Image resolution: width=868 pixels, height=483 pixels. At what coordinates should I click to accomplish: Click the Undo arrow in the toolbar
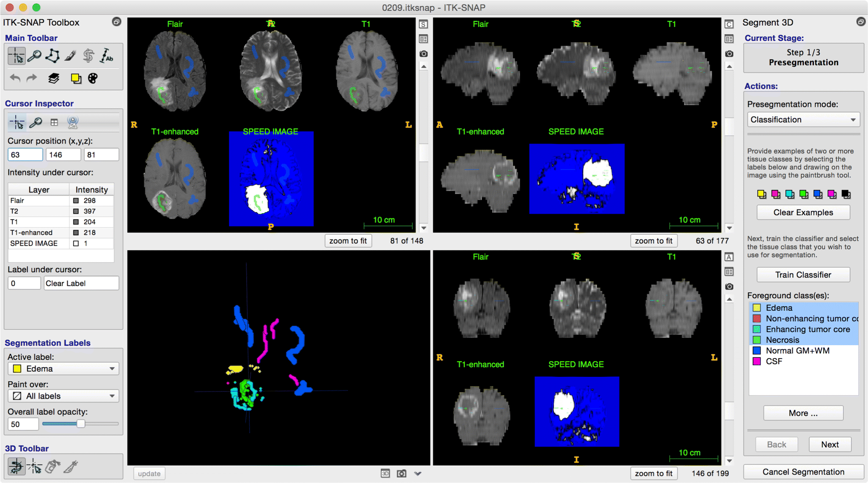tap(14, 78)
